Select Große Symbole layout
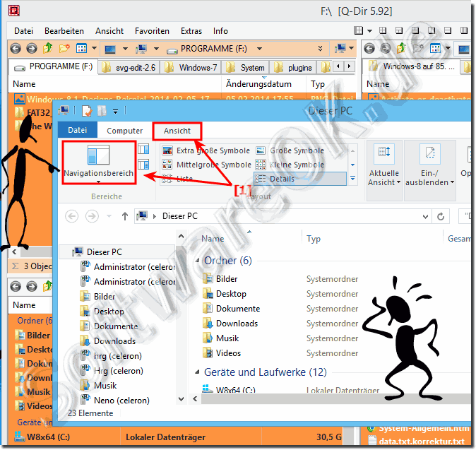This screenshot has height=450, width=476. point(290,150)
